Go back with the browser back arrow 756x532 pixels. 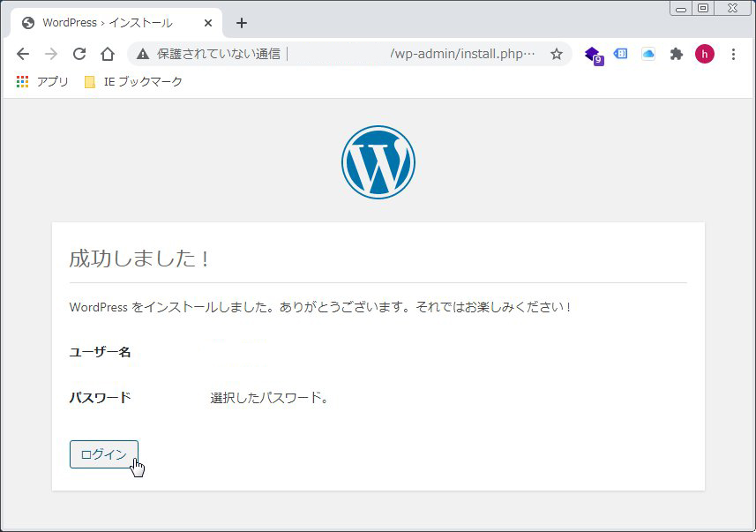(x=23, y=54)
